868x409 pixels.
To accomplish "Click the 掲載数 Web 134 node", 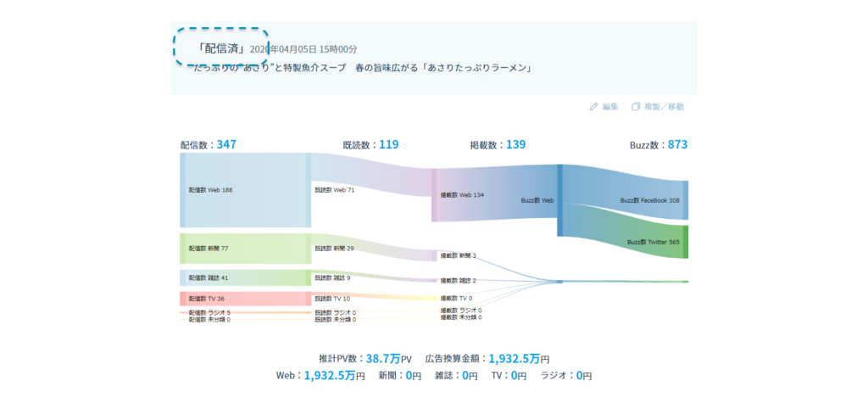I will [462, 195].
